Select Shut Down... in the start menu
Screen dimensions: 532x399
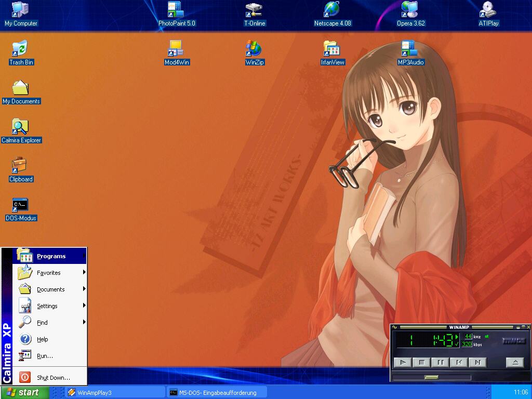(49, 377)
